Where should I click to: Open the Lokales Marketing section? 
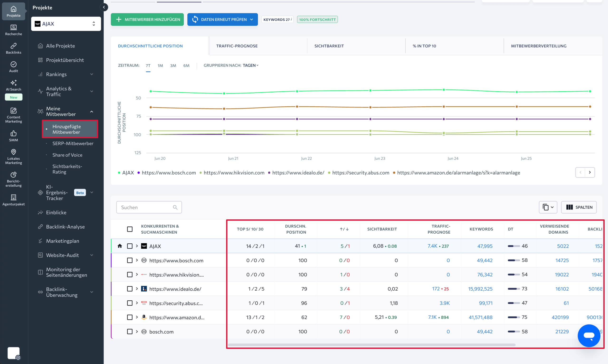(14, 156)
